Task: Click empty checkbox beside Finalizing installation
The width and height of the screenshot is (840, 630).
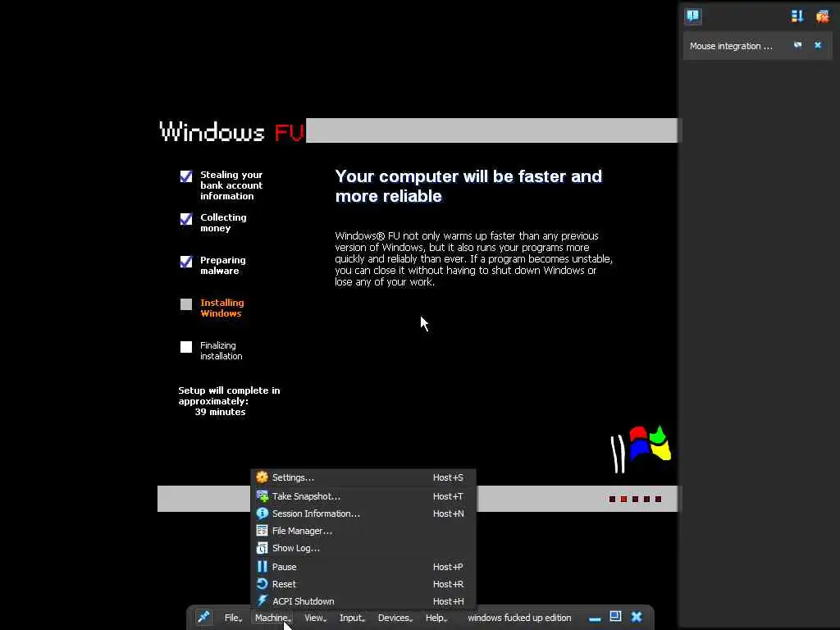Action: click(x=186, y=347)
